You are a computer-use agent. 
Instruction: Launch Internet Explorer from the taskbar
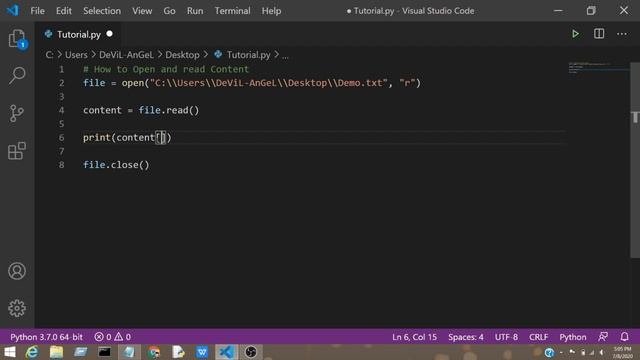(32, 352)
